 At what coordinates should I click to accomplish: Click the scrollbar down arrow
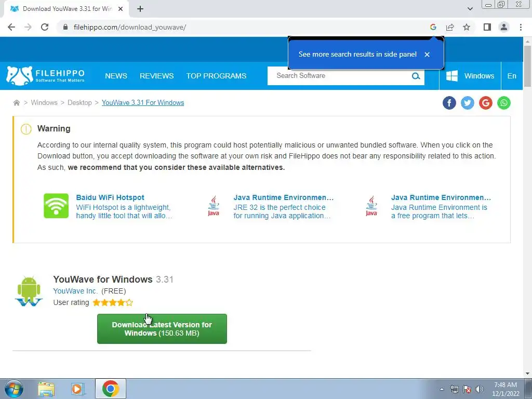click(528, 374)
